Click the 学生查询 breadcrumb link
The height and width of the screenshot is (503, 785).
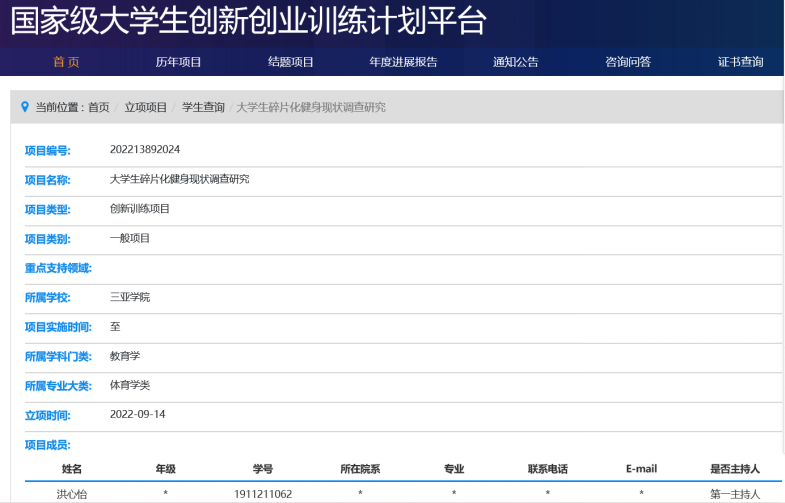203,108
